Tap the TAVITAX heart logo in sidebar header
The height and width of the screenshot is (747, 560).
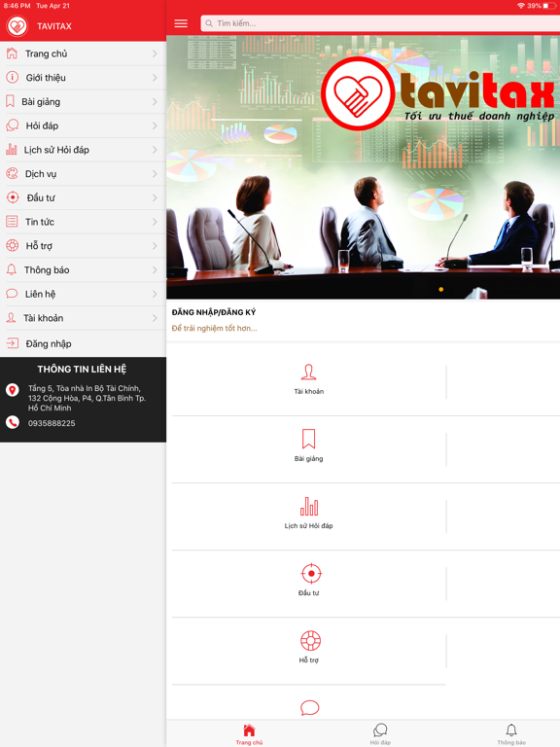click(x=17, y=26)
